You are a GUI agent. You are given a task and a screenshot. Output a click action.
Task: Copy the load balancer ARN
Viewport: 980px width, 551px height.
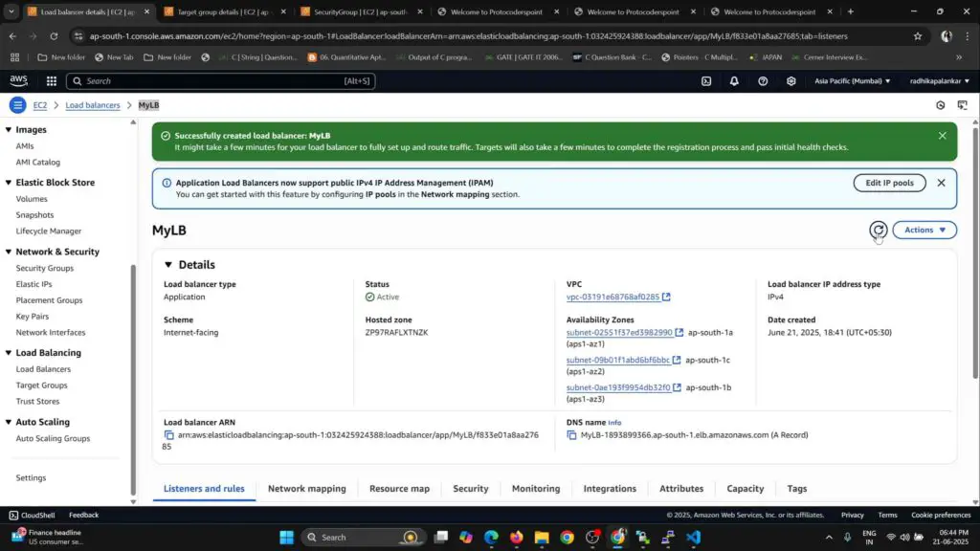168,435
